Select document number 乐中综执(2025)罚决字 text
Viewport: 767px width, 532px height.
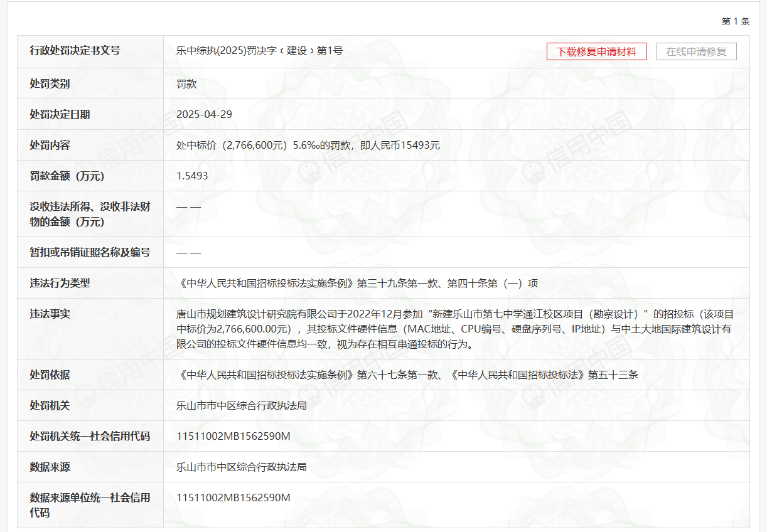coord(260,51)
